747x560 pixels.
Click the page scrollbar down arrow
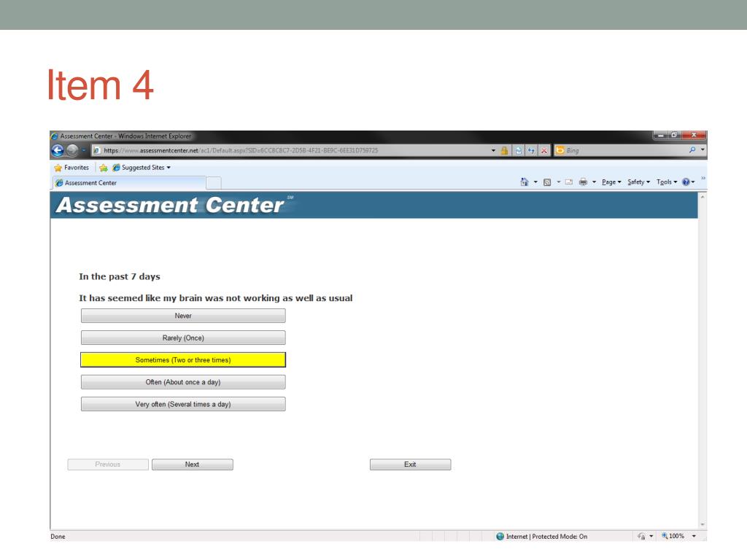click(x=703, y=524)
